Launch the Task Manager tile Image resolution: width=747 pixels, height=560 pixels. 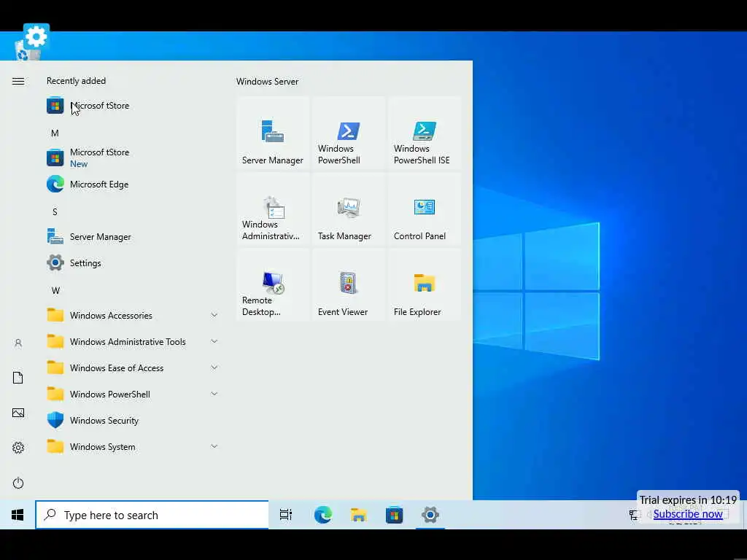348,209
